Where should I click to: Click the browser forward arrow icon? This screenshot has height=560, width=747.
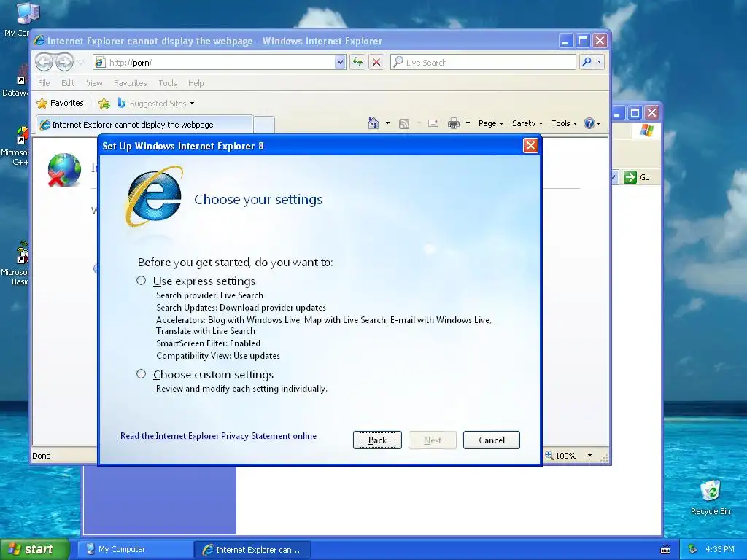(64, 62)
